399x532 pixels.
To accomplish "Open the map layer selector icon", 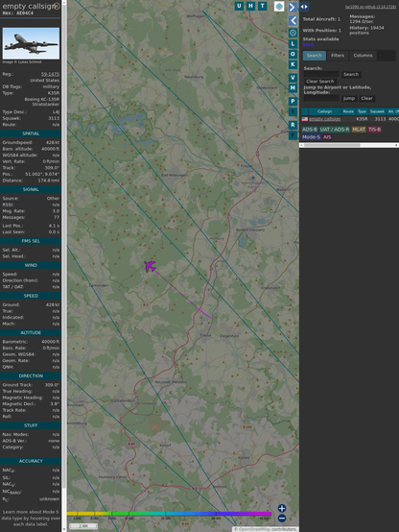I will (x=279, y=7).
